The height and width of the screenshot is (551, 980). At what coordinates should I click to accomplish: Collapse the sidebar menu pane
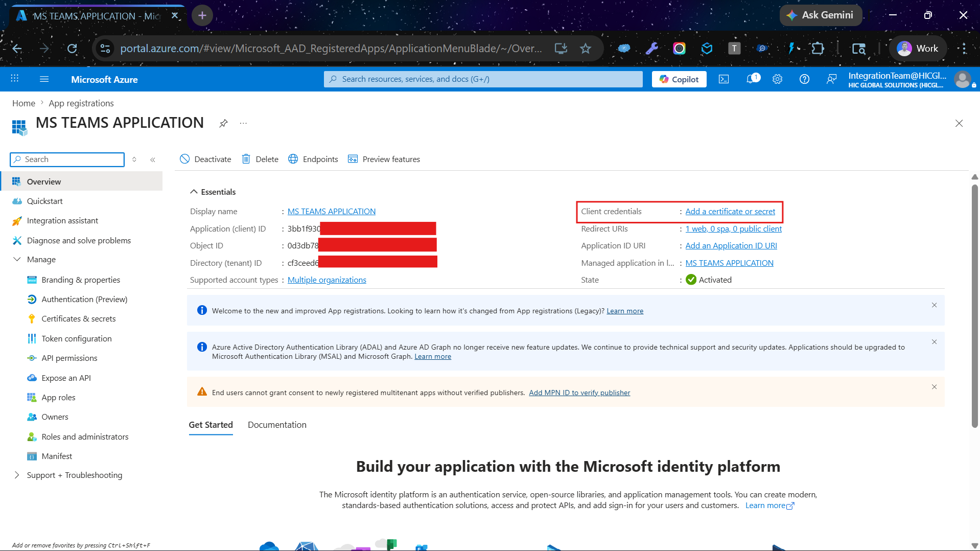pyautogui.click(x=153, y=159)
